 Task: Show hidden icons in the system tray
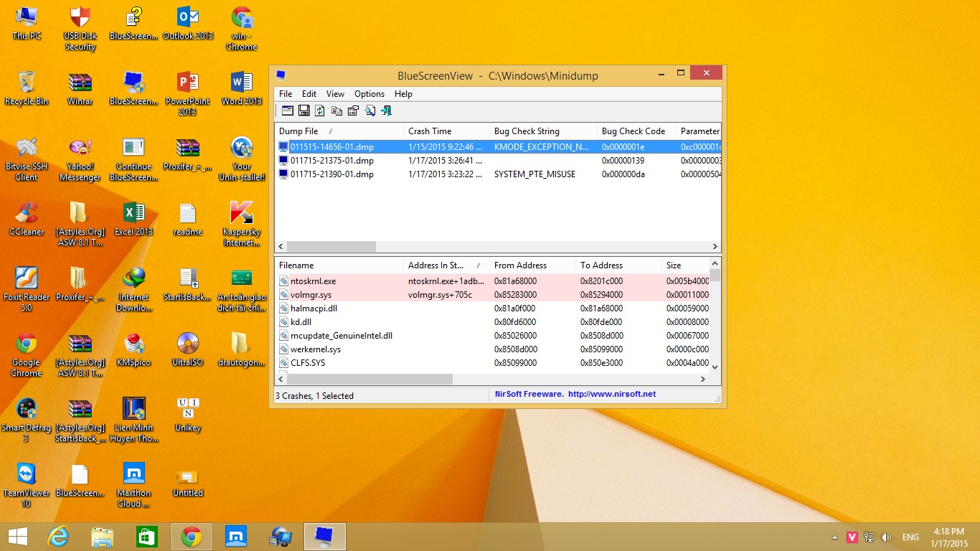(x=834, y=537)
